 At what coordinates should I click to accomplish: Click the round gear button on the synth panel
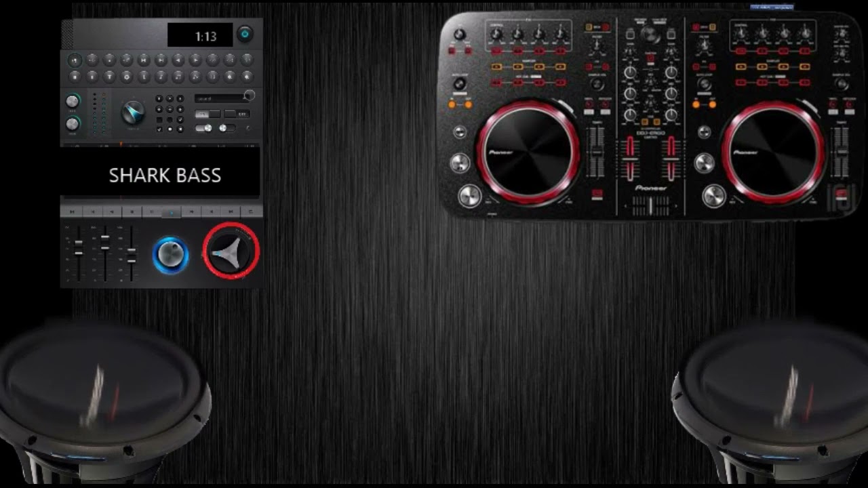point(127,77)
